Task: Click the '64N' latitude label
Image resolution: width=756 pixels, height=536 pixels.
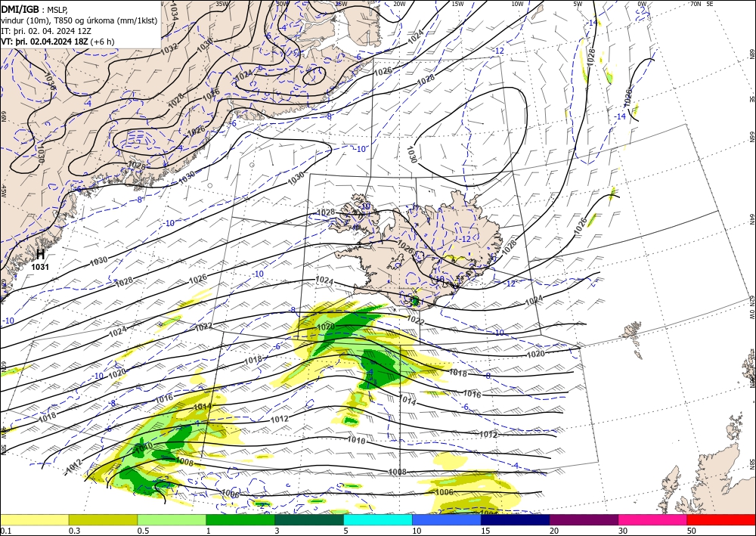Action: (x=751, y=219)
